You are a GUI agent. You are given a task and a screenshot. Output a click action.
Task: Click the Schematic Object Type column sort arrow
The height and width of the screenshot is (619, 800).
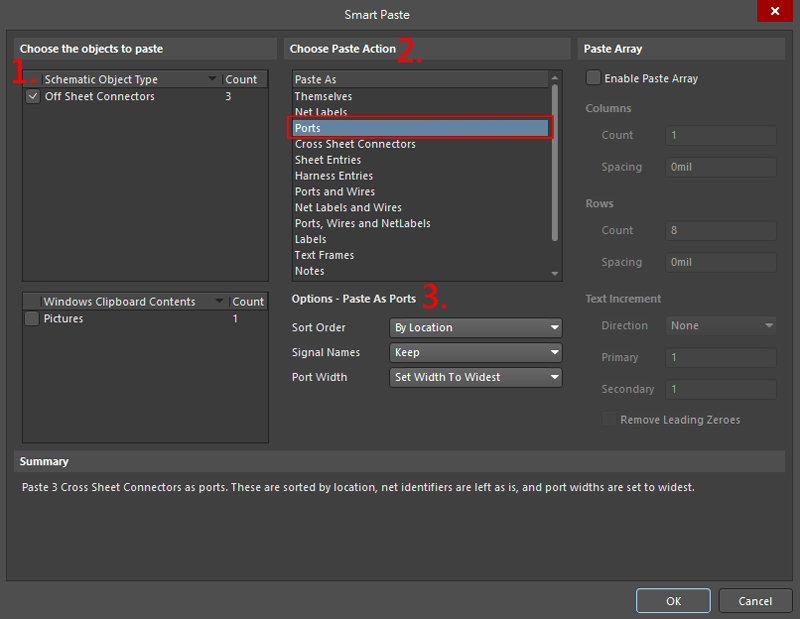212,79
